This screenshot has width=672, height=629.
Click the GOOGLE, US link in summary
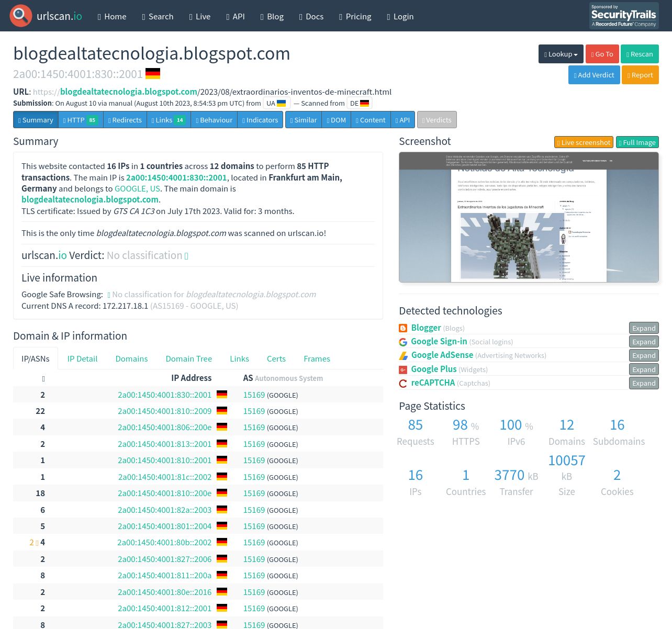point(137,188)
